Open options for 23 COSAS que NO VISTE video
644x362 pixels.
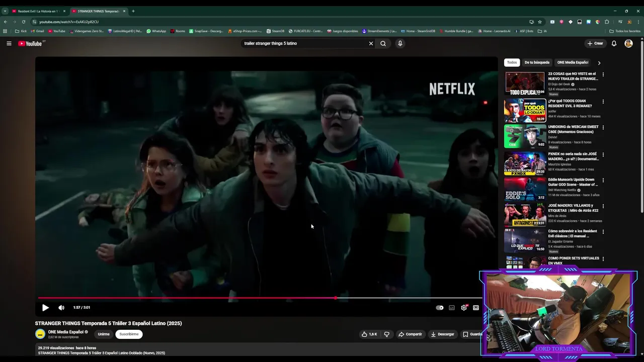point(603,74)
